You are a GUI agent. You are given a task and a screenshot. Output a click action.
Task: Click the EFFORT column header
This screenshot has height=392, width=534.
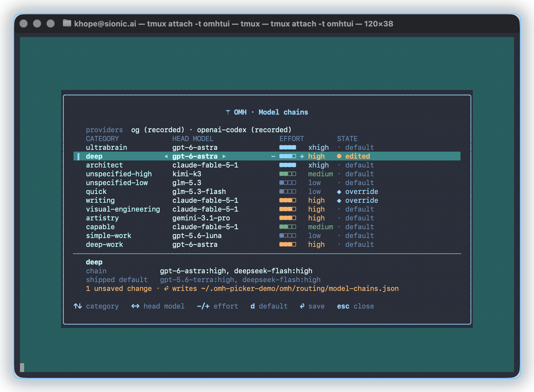(x=292, y=139)
